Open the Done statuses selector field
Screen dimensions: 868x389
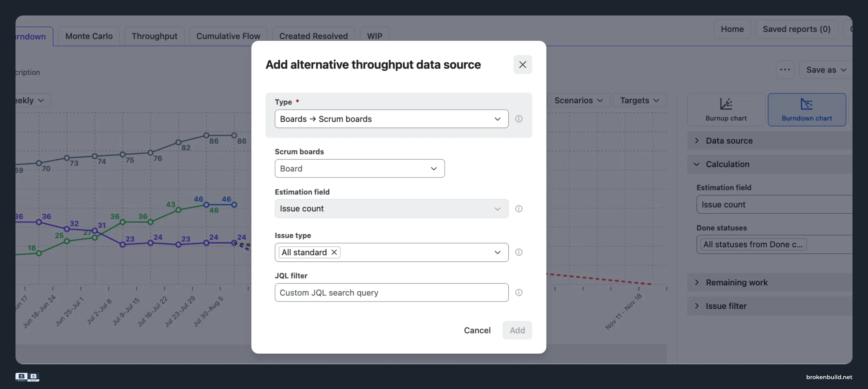click(774, 244)
